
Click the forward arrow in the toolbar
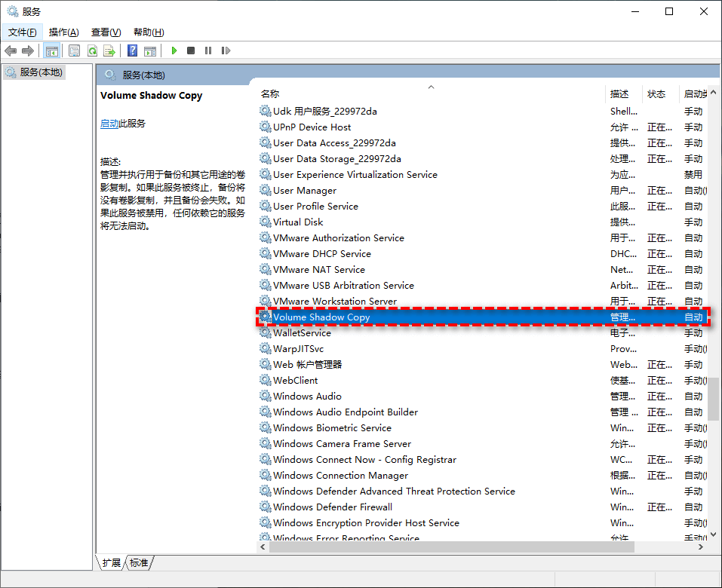[28, 51]
